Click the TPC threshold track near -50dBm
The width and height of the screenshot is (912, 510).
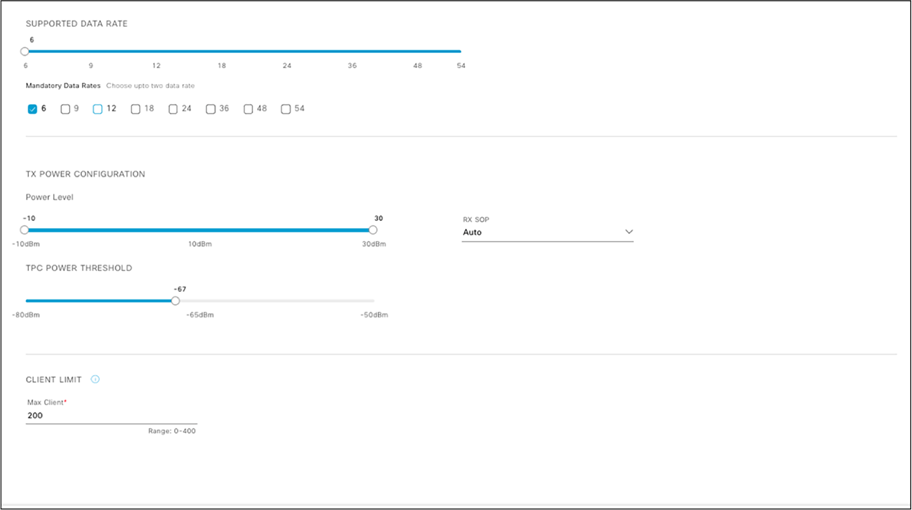click(x=372, y=300)
